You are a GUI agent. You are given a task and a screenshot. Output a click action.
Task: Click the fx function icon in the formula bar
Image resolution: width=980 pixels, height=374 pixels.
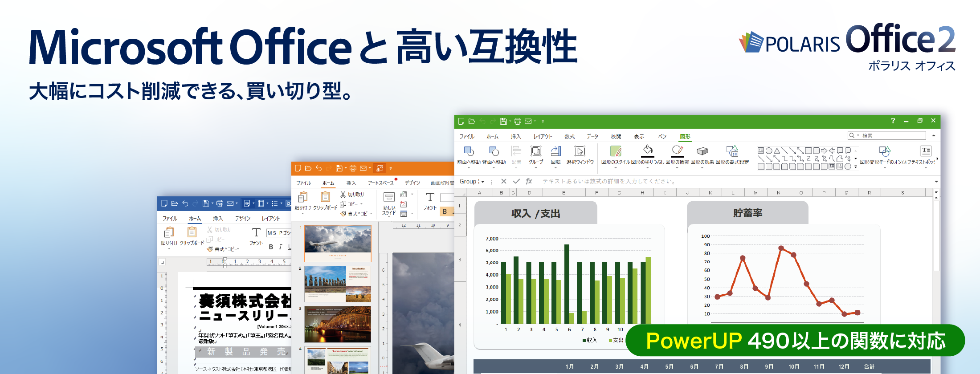[x=529, y=181]
